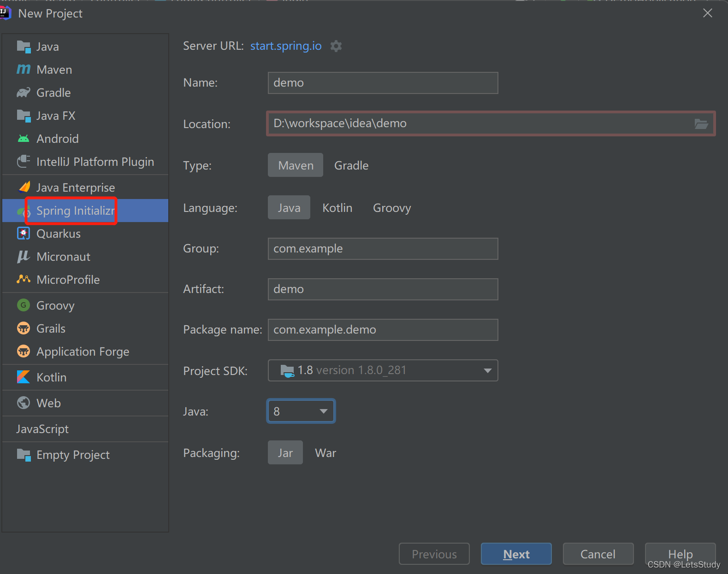This screenshot has height=574, width=728.
Task: Browse for location with folder icon
Action: [701, 123]
